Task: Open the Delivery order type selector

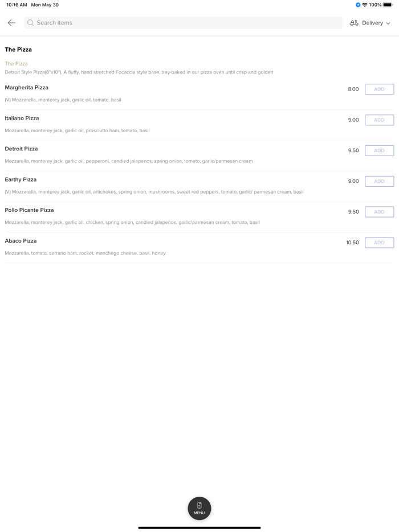Action: [372, 23]
